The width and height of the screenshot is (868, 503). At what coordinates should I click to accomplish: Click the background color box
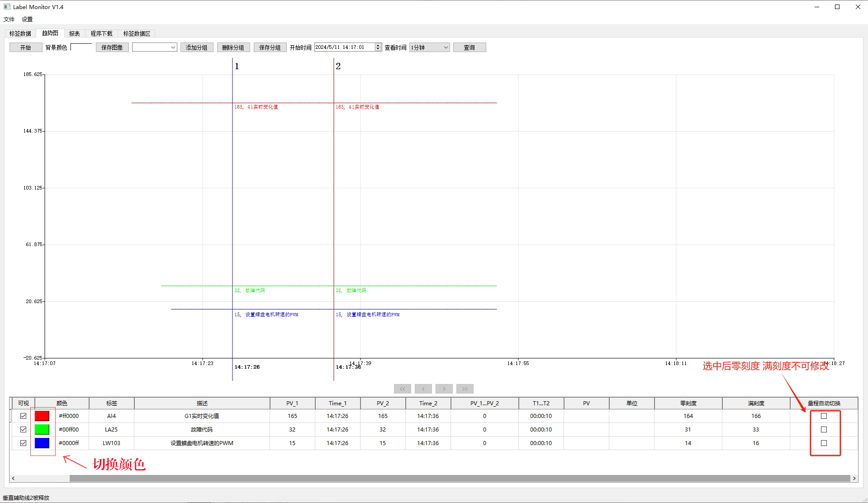click(81, 47)
